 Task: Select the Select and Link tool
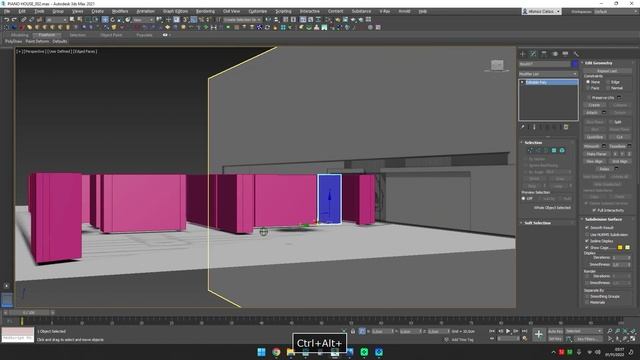(x=24, y=20)
